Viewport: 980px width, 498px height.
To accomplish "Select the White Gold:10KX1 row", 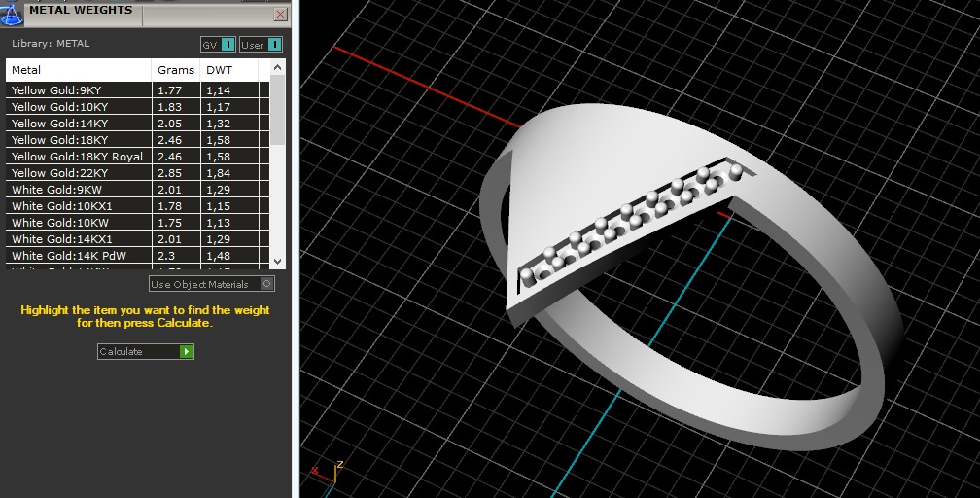I will (137, 206).
